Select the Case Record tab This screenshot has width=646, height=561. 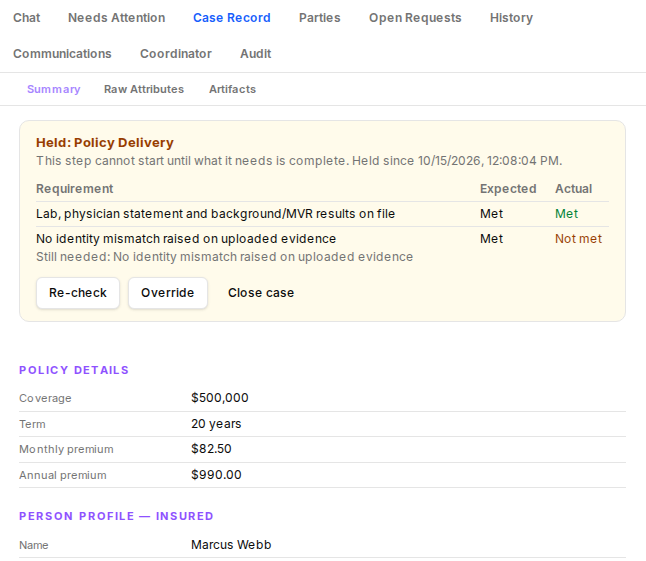point(232,18)
